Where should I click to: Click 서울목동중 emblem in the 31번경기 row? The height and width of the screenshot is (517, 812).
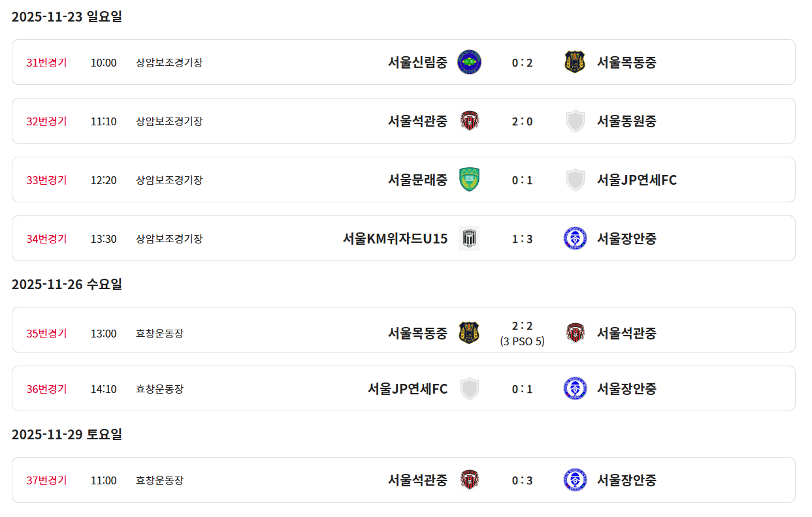point(575,62)
